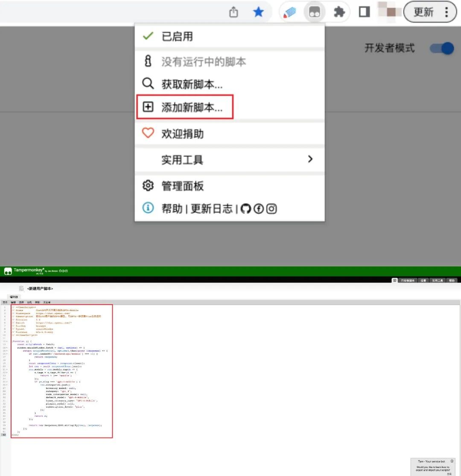Click the 欢迎捐助 donate link
The image size is (461, 476).
182,134
